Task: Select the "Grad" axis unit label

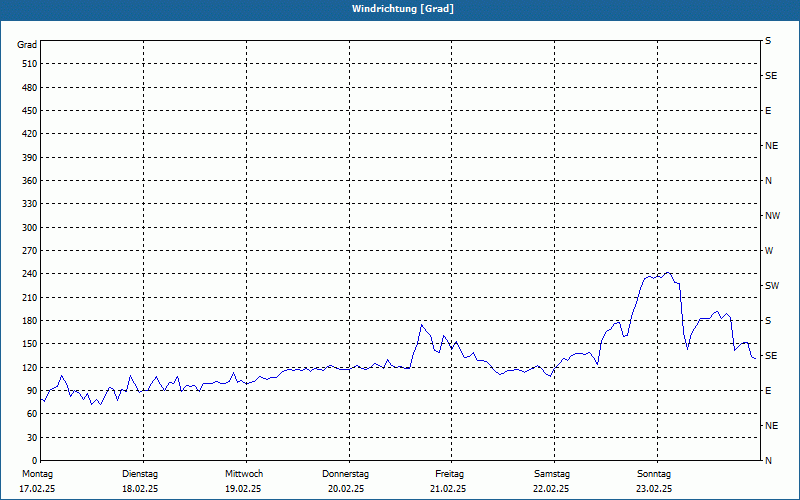Action: pyautogui.click(x=27, y=45)
